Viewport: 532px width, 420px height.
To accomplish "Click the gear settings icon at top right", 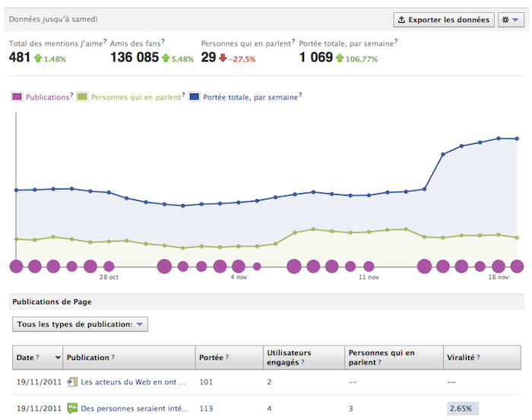I will pos(504,20).
